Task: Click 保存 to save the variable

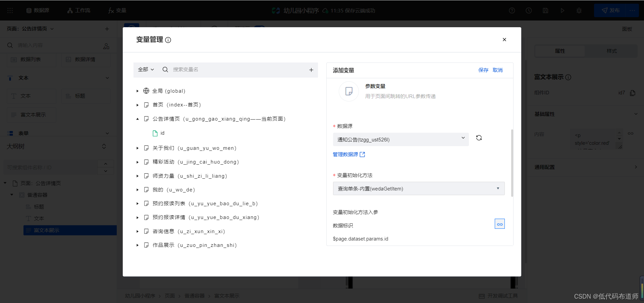Action: 483,70
